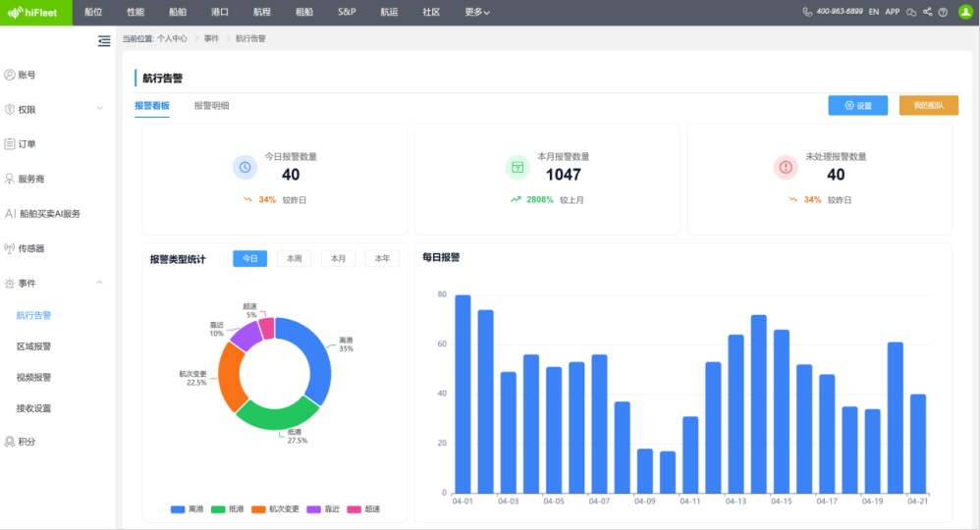Click the unhandled alerts warning icon
The width and height of the screenshot is (980, 530).
pyautogui.click(x=786, y=168)
